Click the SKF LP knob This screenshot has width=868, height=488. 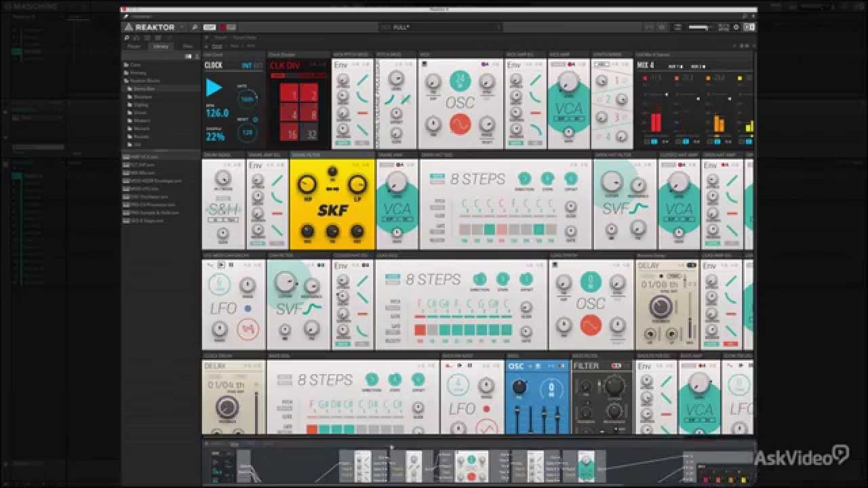click(x=357, y=184)
